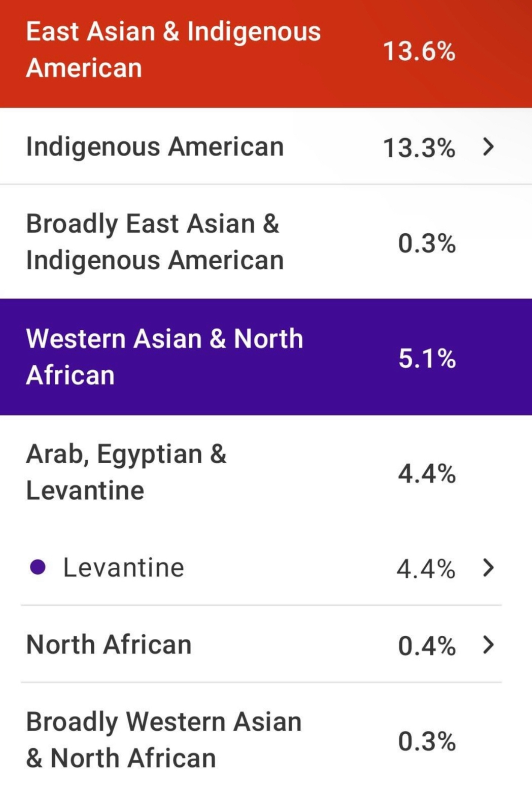Select the purple dot beside Levantine
532x792 pixels.
click(x=38, y=567)
